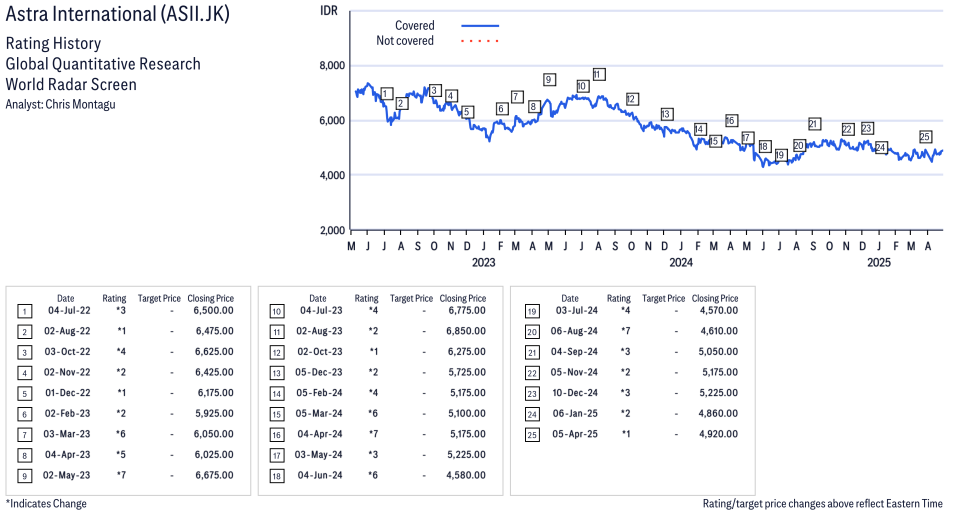Click the IDR axis label
954x510 pixels.
coord(329,11)
